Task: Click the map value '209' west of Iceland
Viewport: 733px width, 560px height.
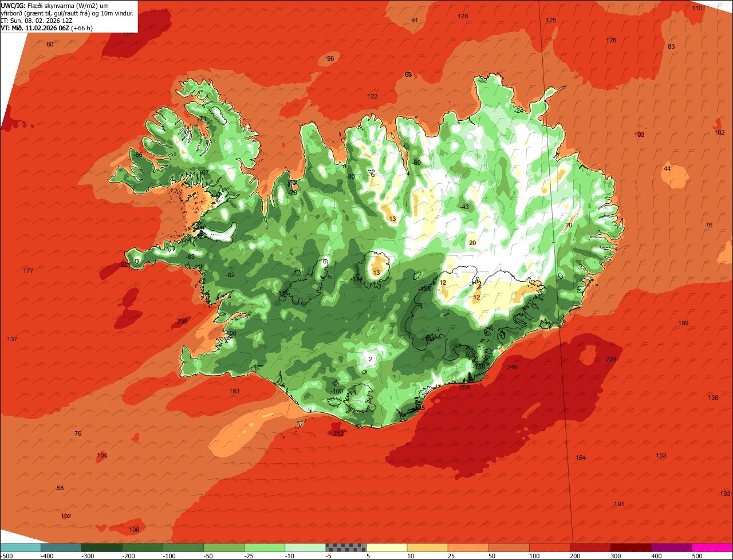Action: click(182, 322)
